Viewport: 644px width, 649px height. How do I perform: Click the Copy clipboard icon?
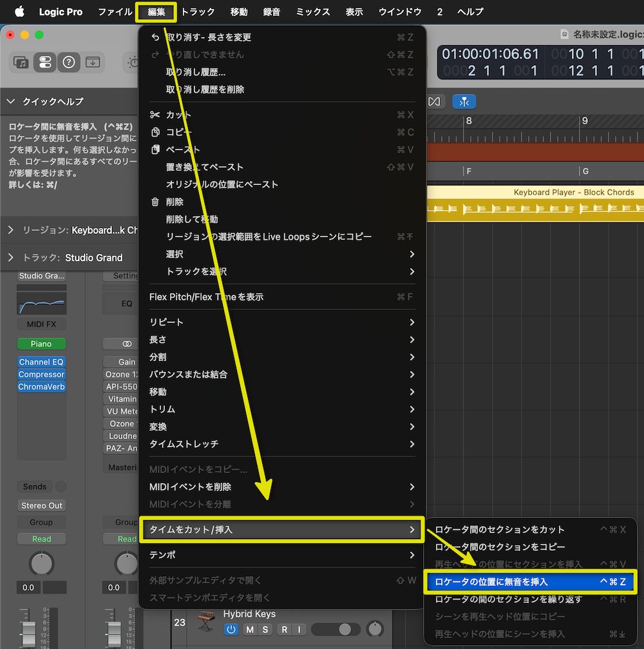(x=155, y=132)
